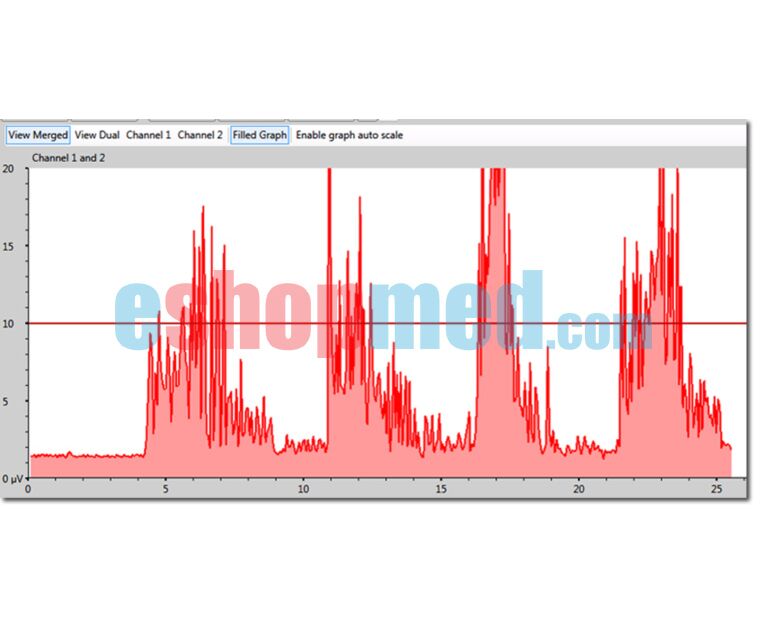Click the 15 label on the vertical axis
The height and width of the screenshot is (629, 768).
[x=8, y=246]
